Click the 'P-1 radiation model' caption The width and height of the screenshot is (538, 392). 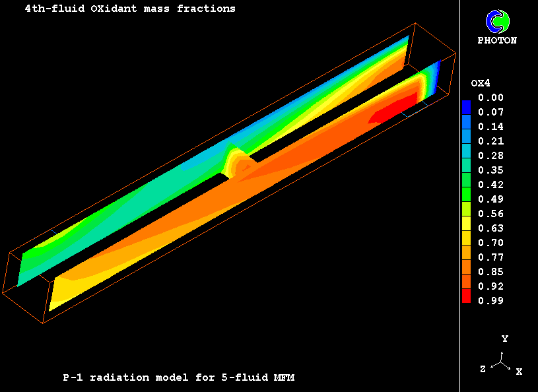click(x=178, y=378)
